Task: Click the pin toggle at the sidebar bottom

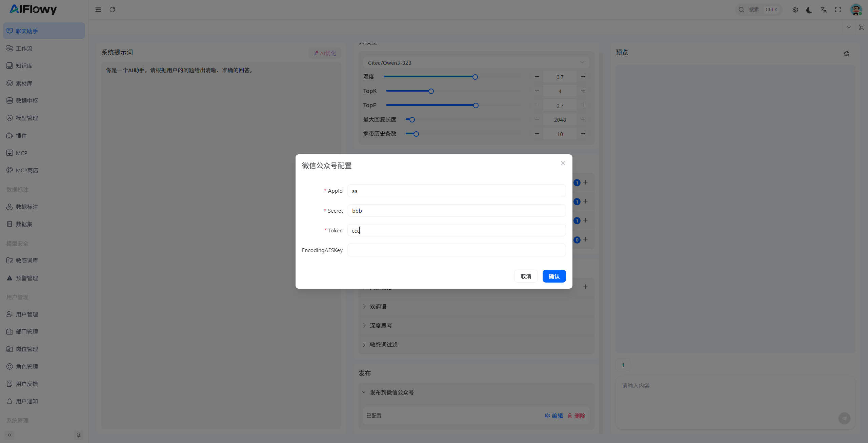Action: pyautogui.click(x=78, y=435)
